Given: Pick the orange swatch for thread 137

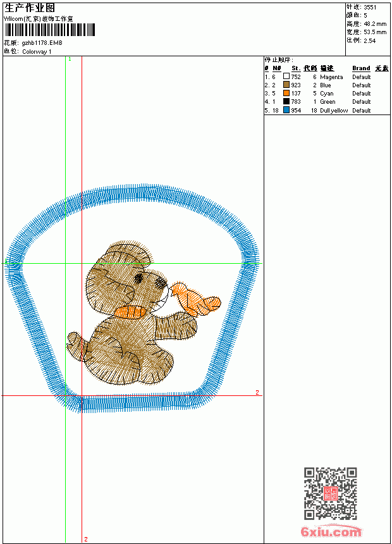Looking at the screenshot, I should click(x=286, y=93).
